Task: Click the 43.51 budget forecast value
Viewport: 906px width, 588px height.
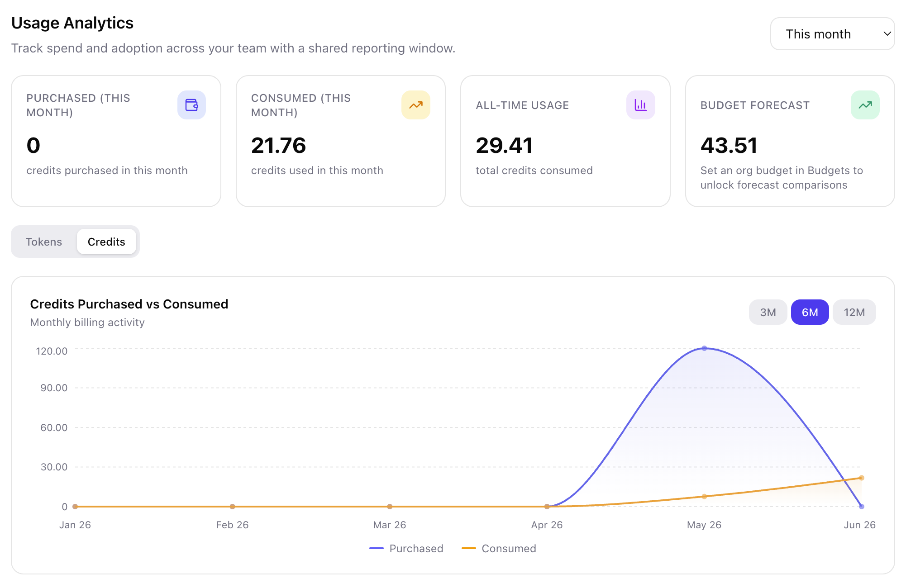Action: 729,146
